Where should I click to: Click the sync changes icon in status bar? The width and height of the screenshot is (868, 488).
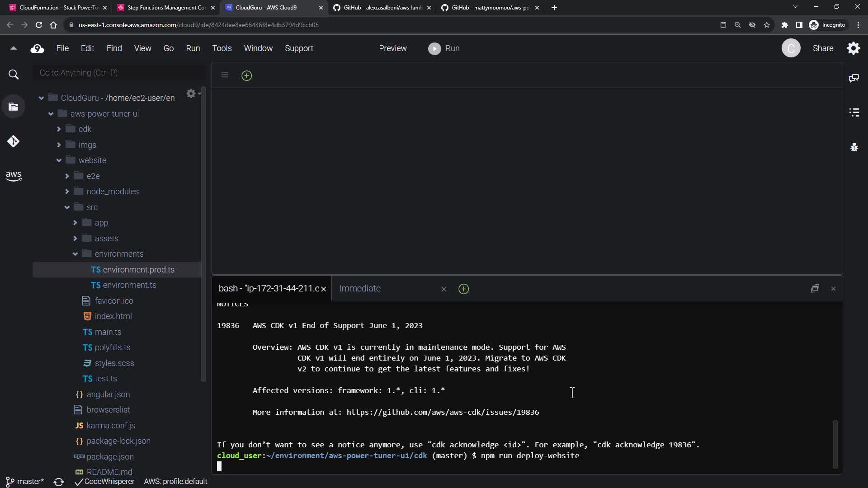coord(59,482)
